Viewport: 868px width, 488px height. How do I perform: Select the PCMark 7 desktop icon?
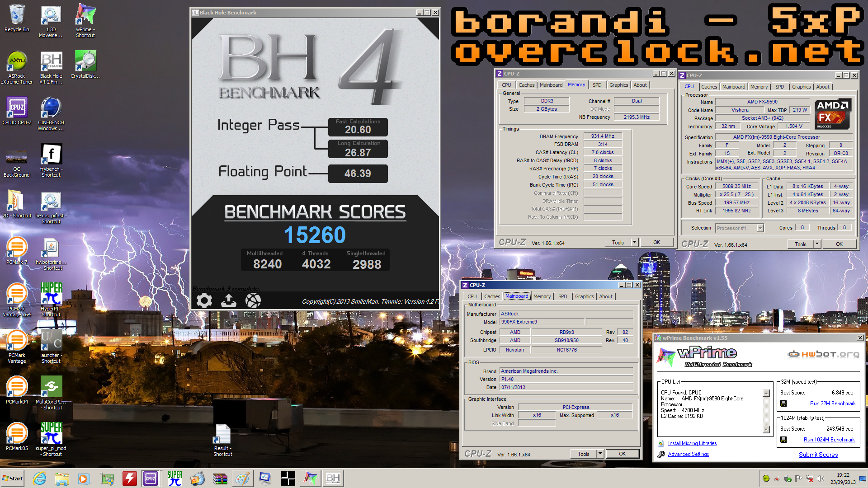17,251
